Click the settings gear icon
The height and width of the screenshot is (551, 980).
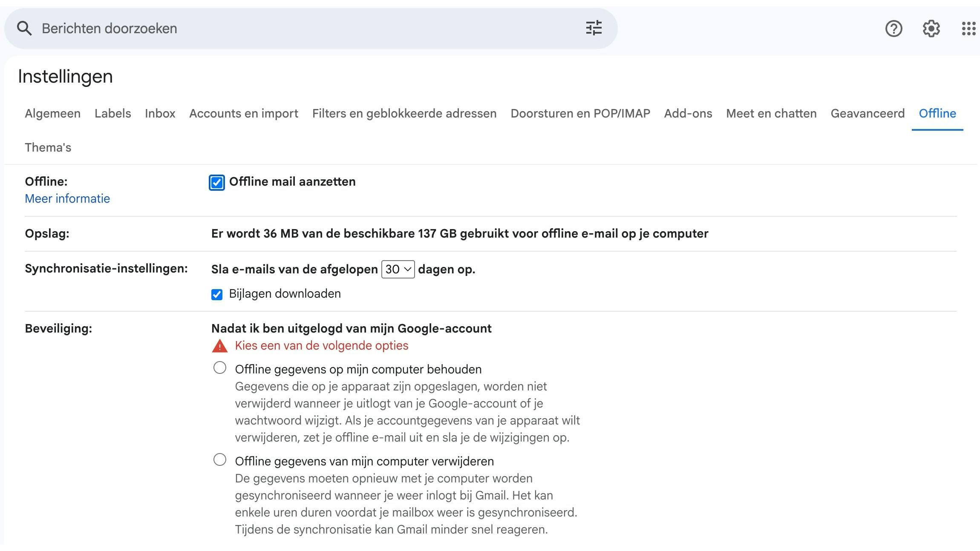[x=931, y=29]
